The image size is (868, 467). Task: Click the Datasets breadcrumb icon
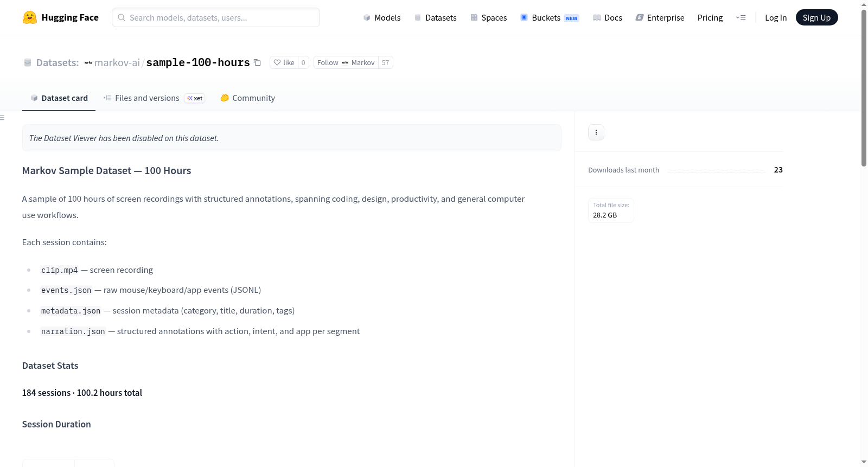[28, 62]
